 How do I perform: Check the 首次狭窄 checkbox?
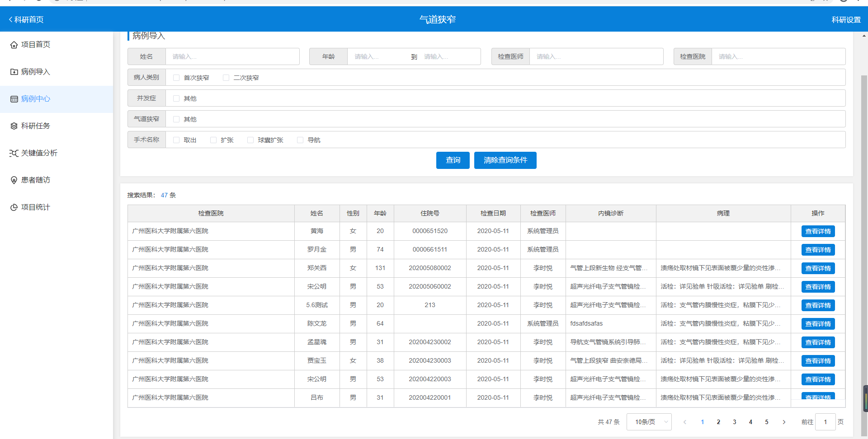point(176,78)
